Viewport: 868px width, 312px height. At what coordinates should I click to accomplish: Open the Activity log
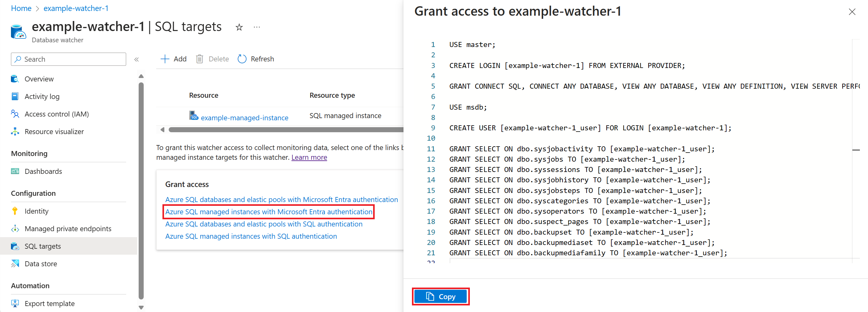click(x=42, y=96)
